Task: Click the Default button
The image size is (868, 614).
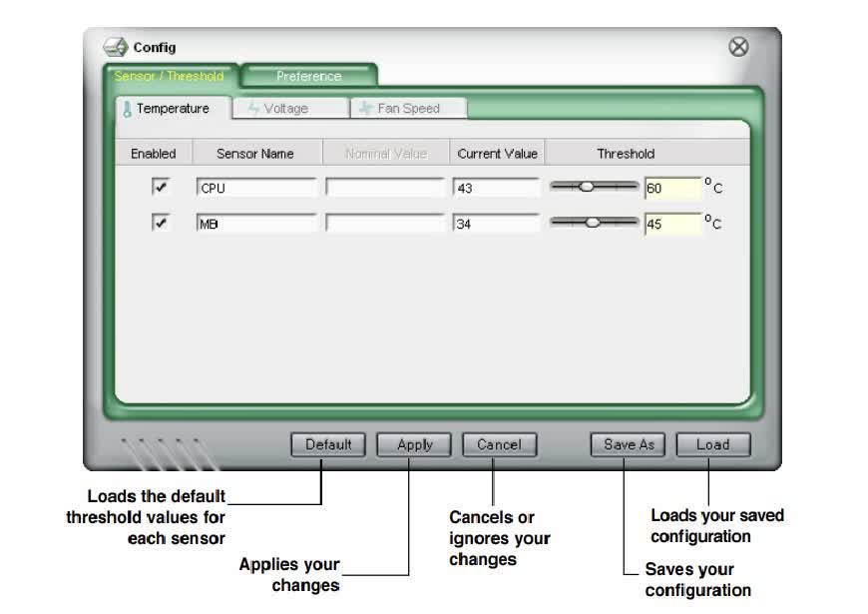Action: pos(328,444)
